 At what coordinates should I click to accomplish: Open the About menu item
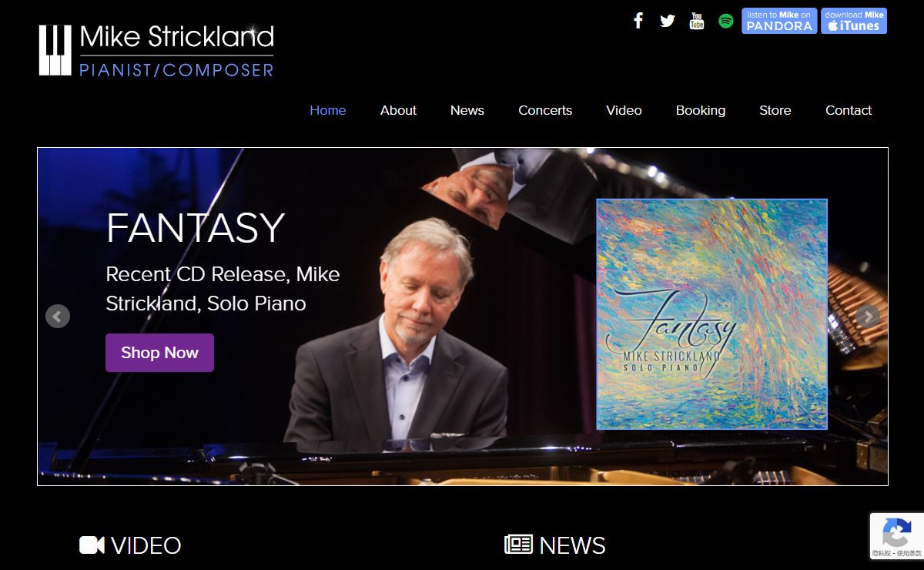coord(398,110)
